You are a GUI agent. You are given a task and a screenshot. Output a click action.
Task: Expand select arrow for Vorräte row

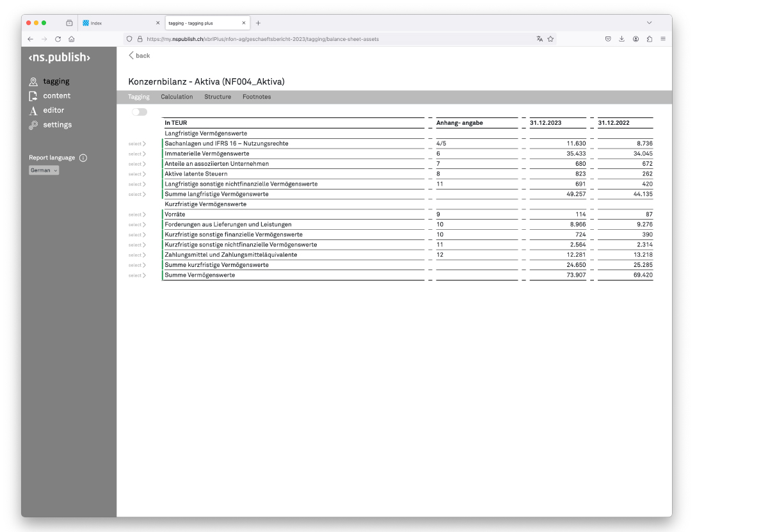[137, 214]
